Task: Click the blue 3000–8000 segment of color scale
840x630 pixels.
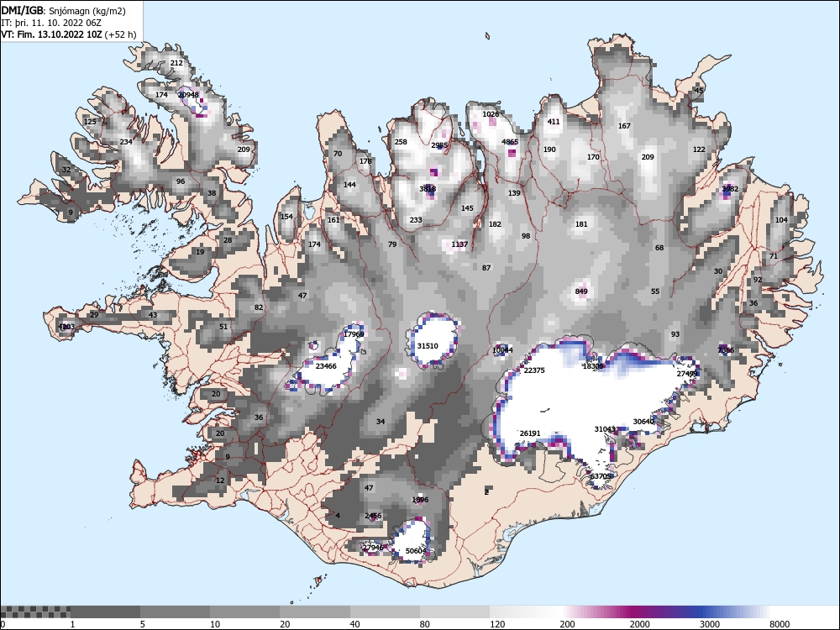Action: pos(734,612)
